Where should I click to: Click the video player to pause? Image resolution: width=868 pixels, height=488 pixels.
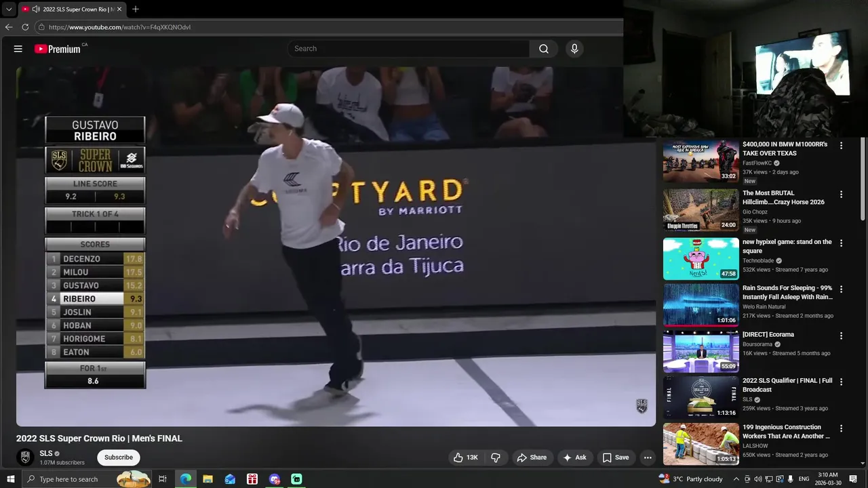(x=336, y=247)
